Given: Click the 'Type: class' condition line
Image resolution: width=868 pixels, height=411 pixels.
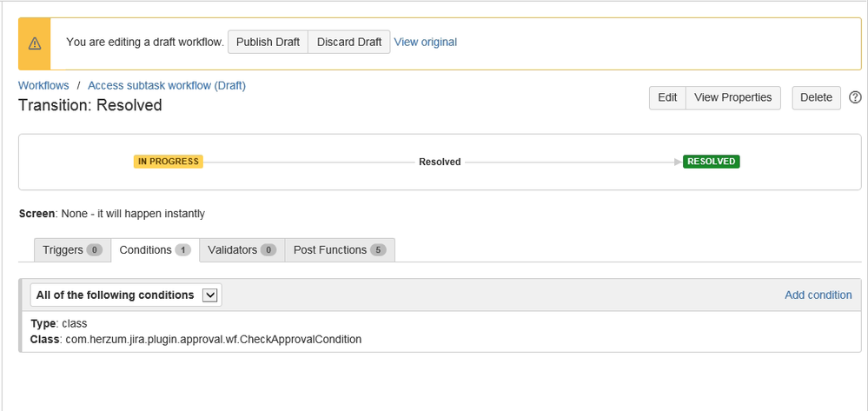Looking at the screenshot, I should click(x=59, y=323).
